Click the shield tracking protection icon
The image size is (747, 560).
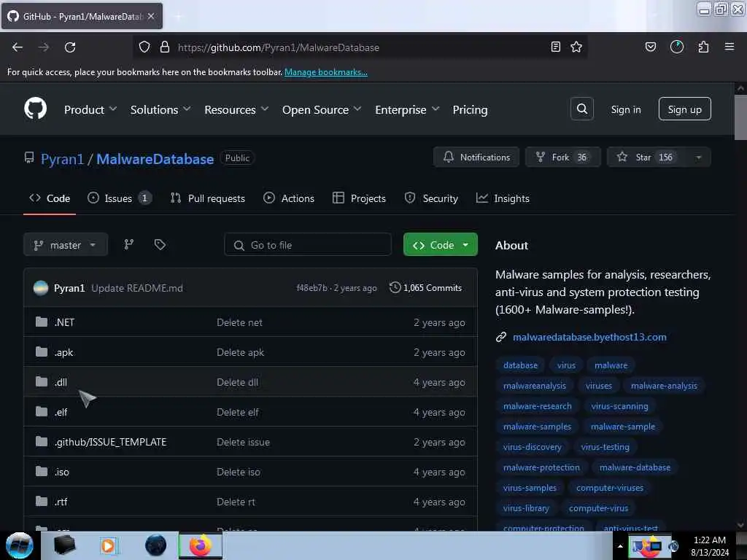click(144, 47)
